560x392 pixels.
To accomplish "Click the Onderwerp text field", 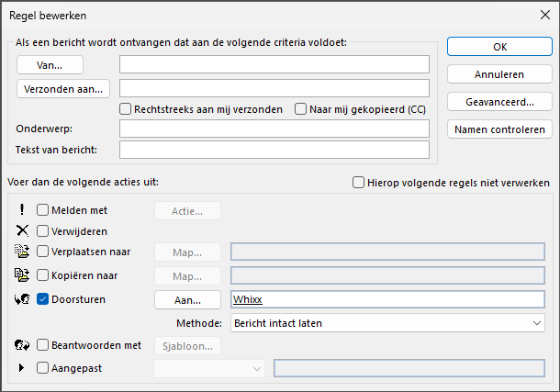I will [x=274, y=129].
